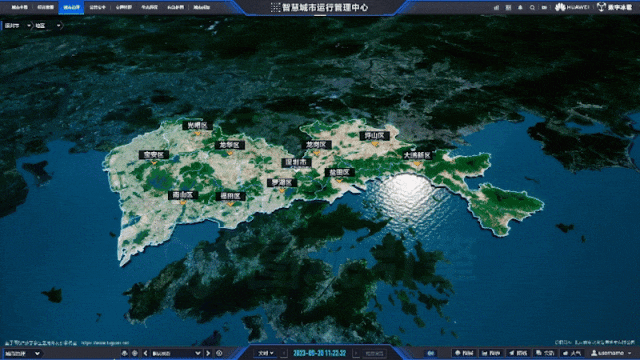Click the circular clock icon in bottom bar
The width and height of the screenshot is (640, 360).
219,353
